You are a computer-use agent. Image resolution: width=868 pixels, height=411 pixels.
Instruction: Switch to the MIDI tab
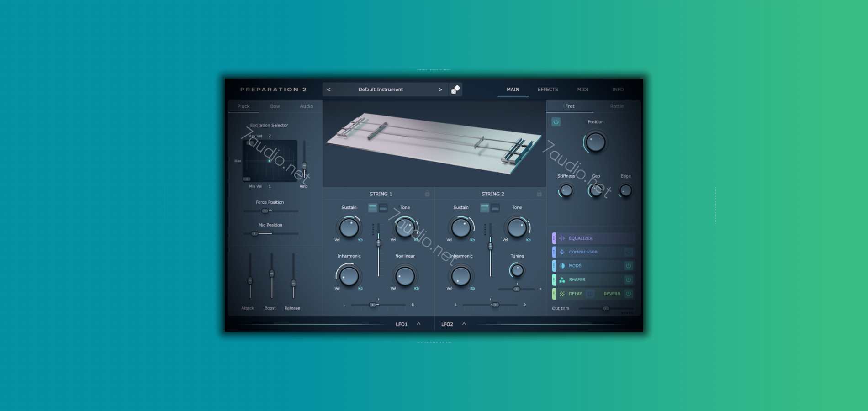pos(583,90)
